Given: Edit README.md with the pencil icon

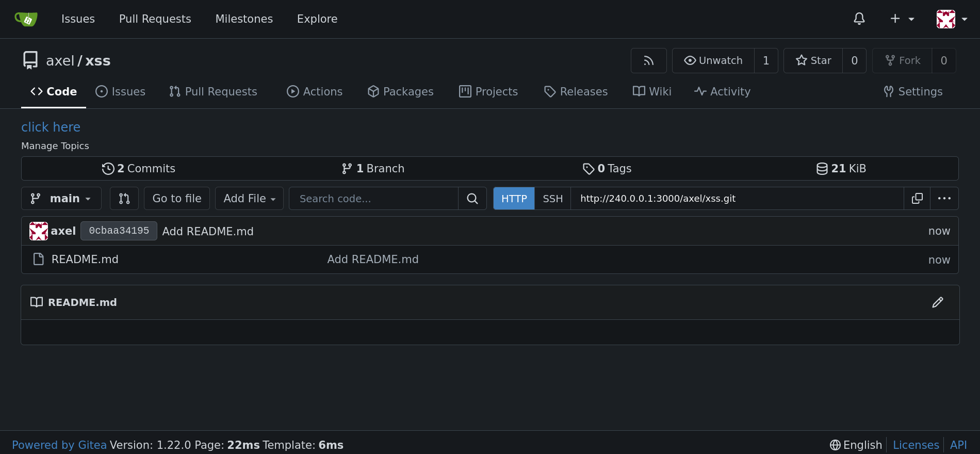Looking at the screenshot, I should tap(938, 302).
